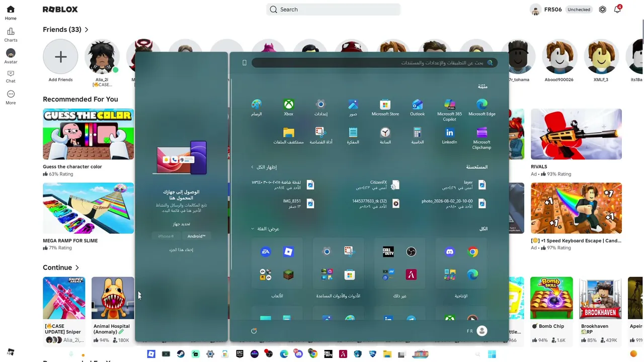The height and width of the screenshot is (362, 644).
Task: Hide this section (إخفاء هذا الجزء) link
Action: click(x=181, y=250)
